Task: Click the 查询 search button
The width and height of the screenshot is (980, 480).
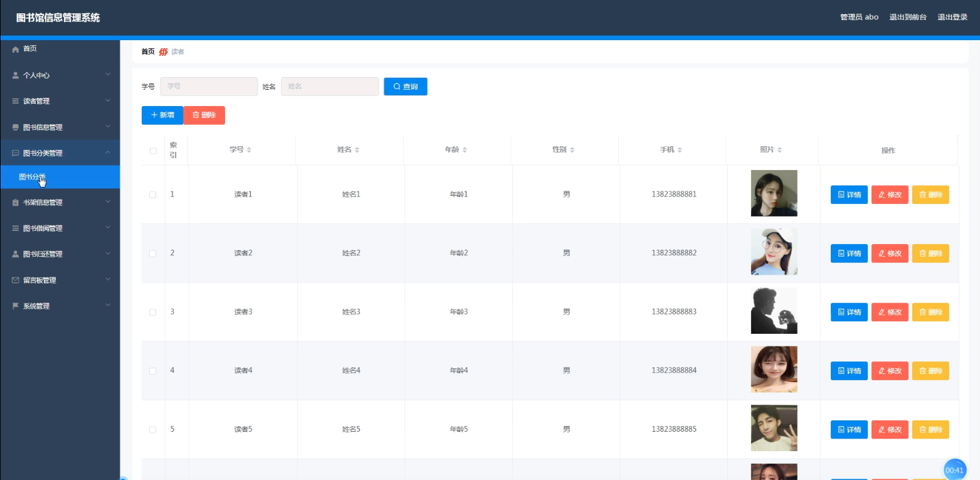Action: 406,87
